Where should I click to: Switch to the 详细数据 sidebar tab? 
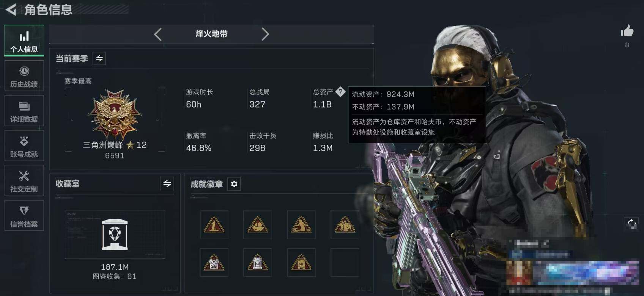click(24, 111)
